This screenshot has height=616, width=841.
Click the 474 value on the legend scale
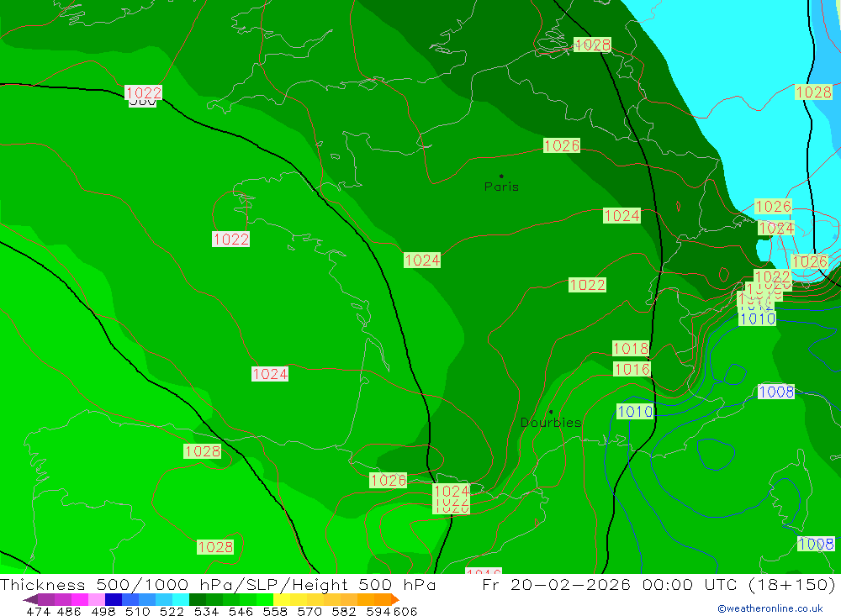[x=38, y=611]
